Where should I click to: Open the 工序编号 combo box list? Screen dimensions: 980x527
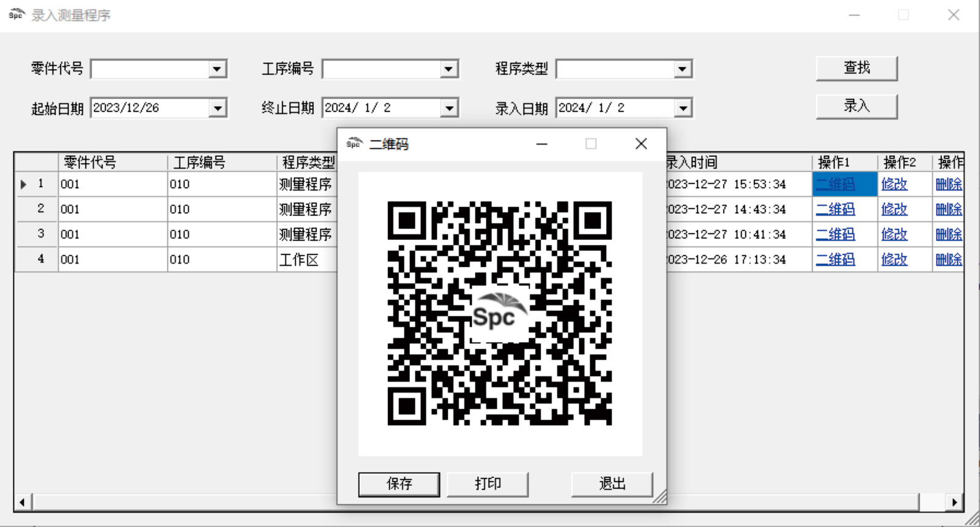(448, 69)
